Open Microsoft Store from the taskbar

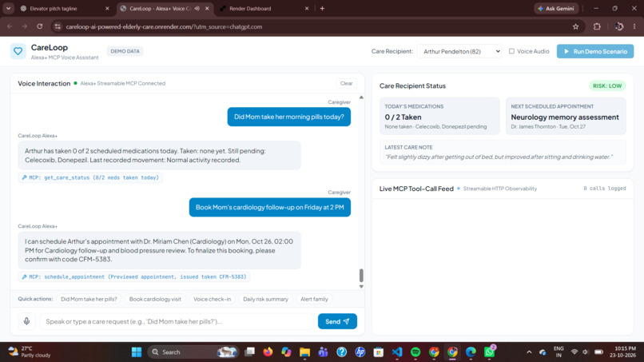[x=378, y=352]
